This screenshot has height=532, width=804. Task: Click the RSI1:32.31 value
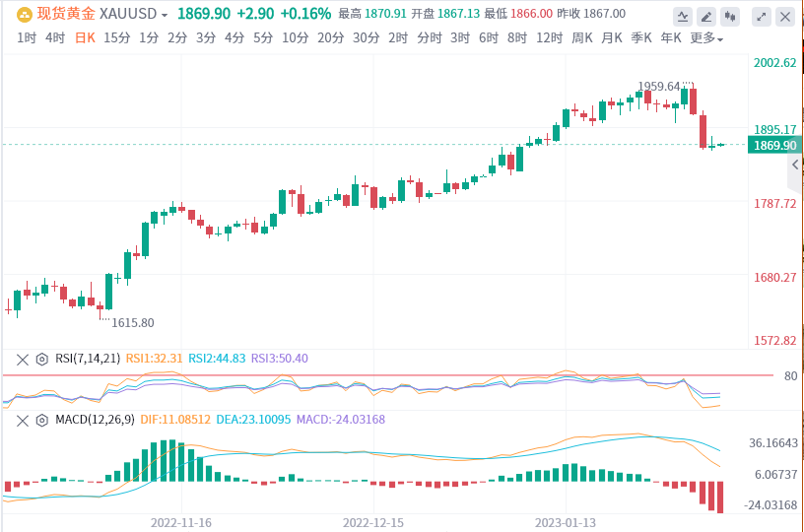155,359
